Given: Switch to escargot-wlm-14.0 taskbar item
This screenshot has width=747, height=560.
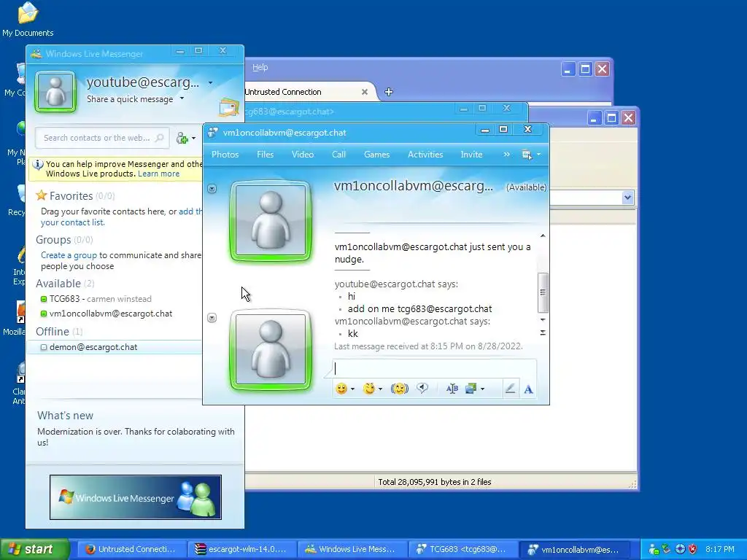Looking at the screenshot, I should [242, 549].
